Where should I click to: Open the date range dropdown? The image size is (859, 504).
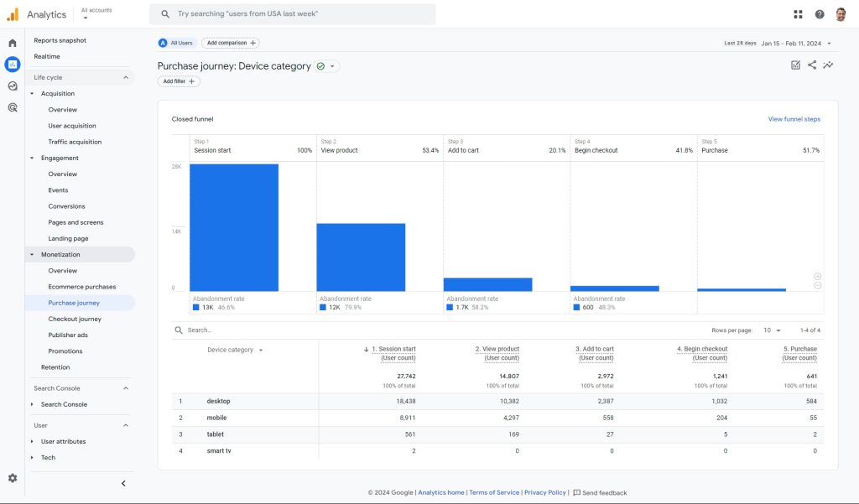pos(829,44)
